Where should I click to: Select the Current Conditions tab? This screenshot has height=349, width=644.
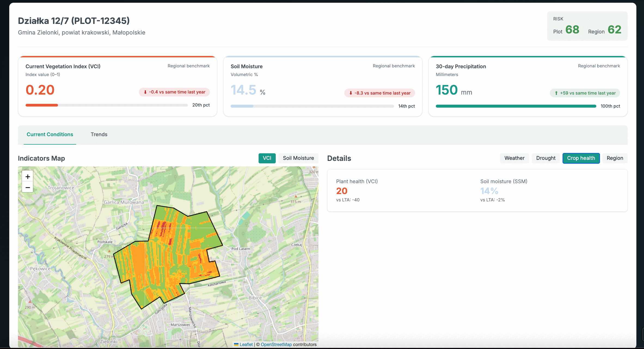[50, 135]
